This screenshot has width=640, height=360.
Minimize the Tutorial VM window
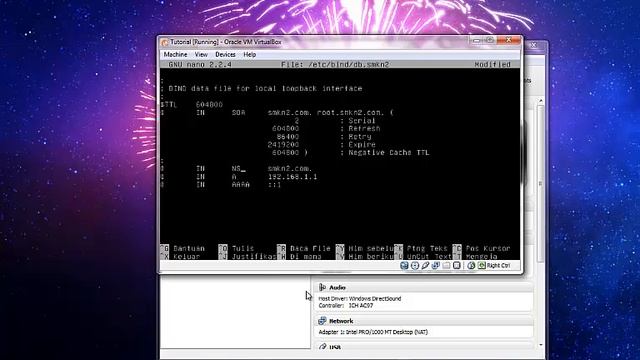tap(477, 40)
